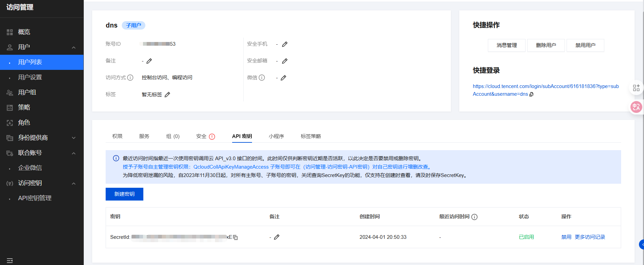This screenshot has width=644, height=265.
Task: Click the edit pencil next to 安全邮箱
Action: pyautogui.click(x=285, y=61)
